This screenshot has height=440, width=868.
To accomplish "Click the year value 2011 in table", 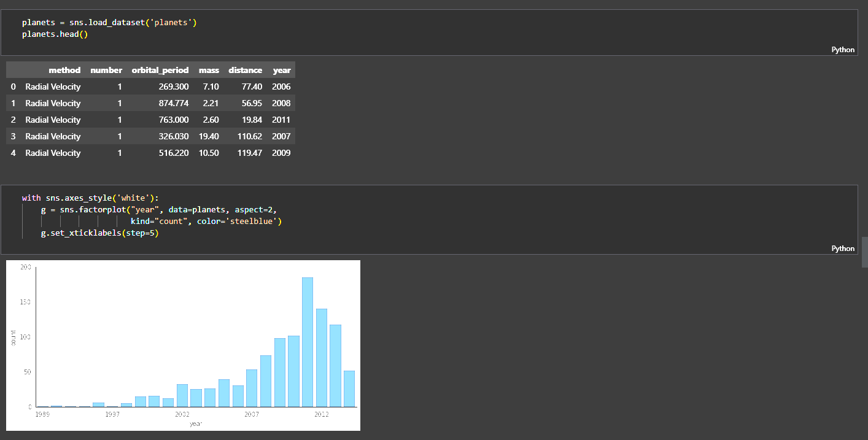I will [281, 120].
